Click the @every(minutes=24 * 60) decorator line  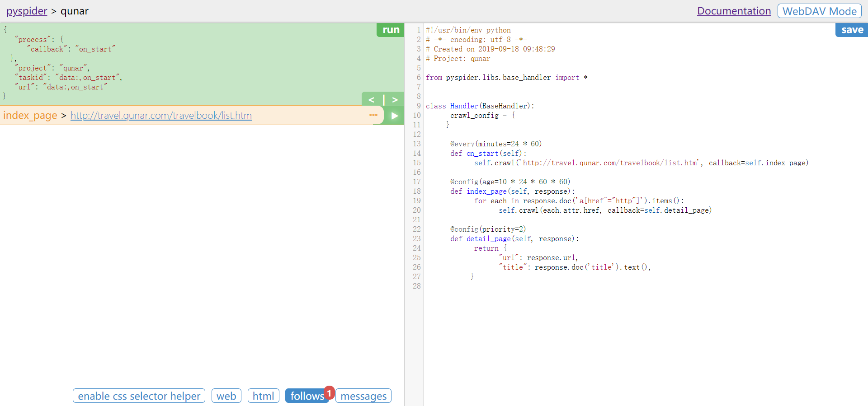point(495,144)
